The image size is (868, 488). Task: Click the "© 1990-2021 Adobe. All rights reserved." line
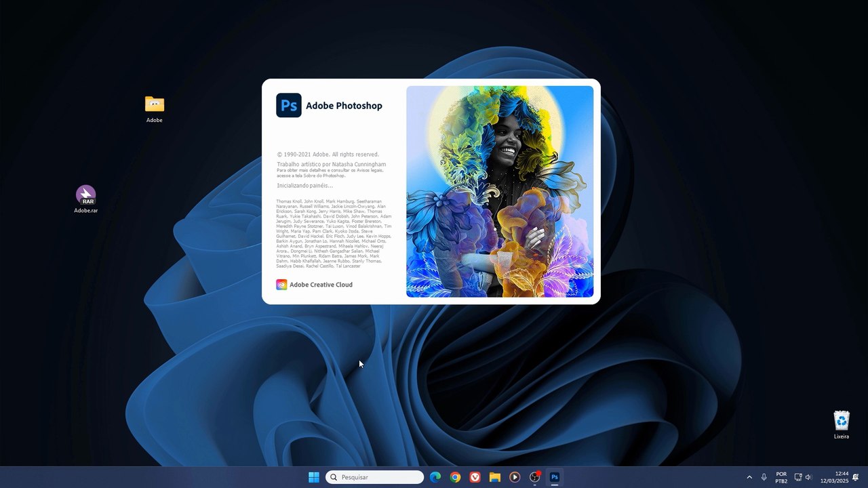point(328,155)
